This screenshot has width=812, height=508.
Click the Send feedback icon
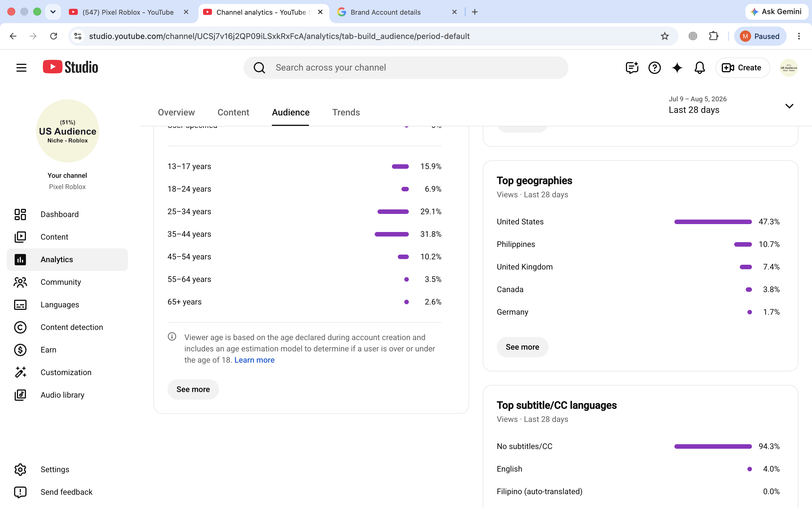coord(20,492)
